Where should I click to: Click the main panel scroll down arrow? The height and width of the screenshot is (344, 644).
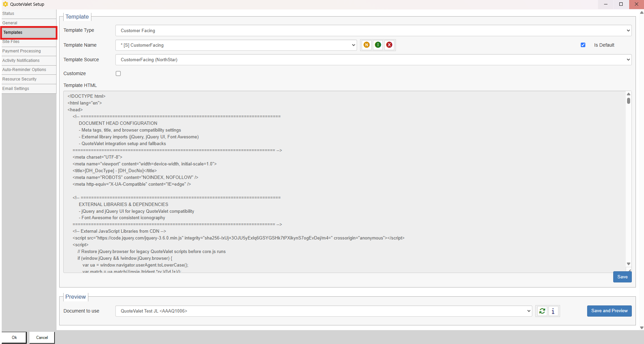[x=642, y=328]
